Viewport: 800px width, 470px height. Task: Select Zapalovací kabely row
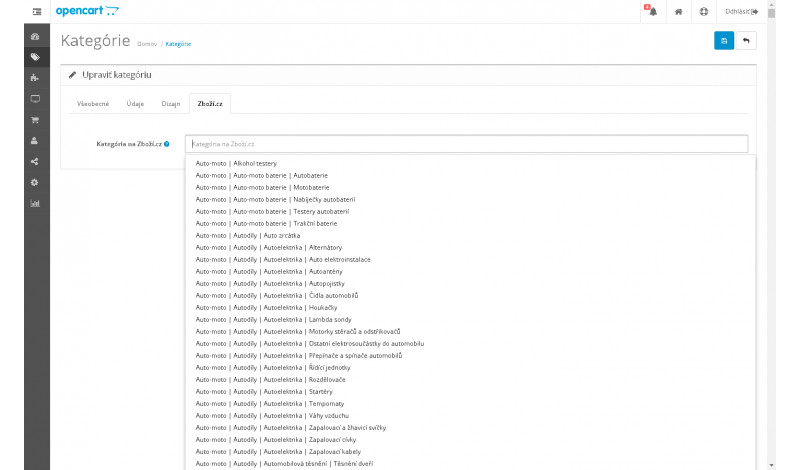[470, 452]
